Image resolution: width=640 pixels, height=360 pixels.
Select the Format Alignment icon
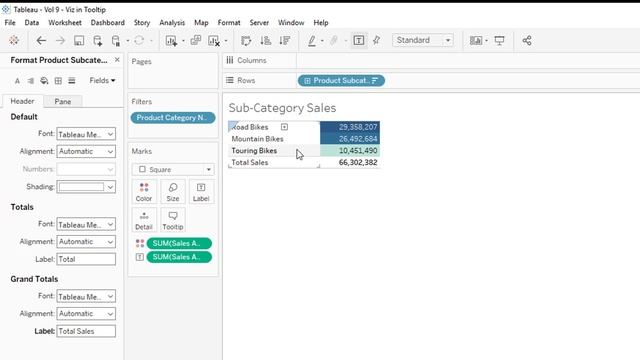coord(31,81)
